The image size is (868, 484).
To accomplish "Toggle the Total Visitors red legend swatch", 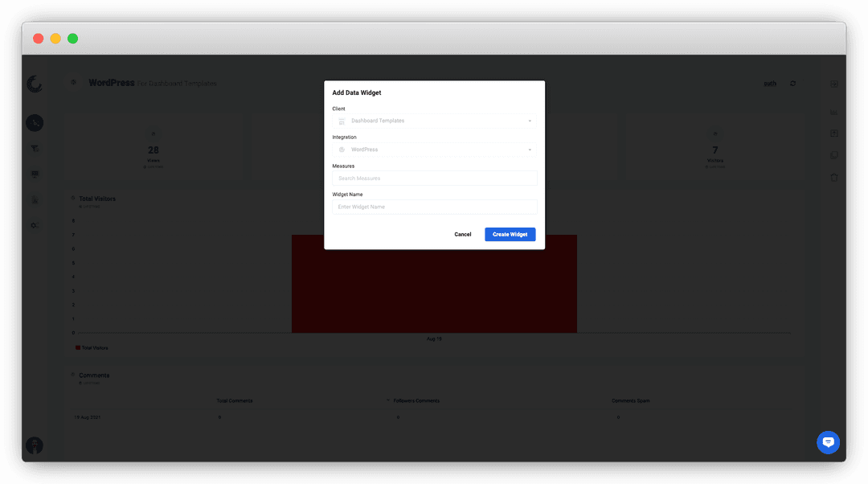I will pyautogui.click(x=77, y=348).
